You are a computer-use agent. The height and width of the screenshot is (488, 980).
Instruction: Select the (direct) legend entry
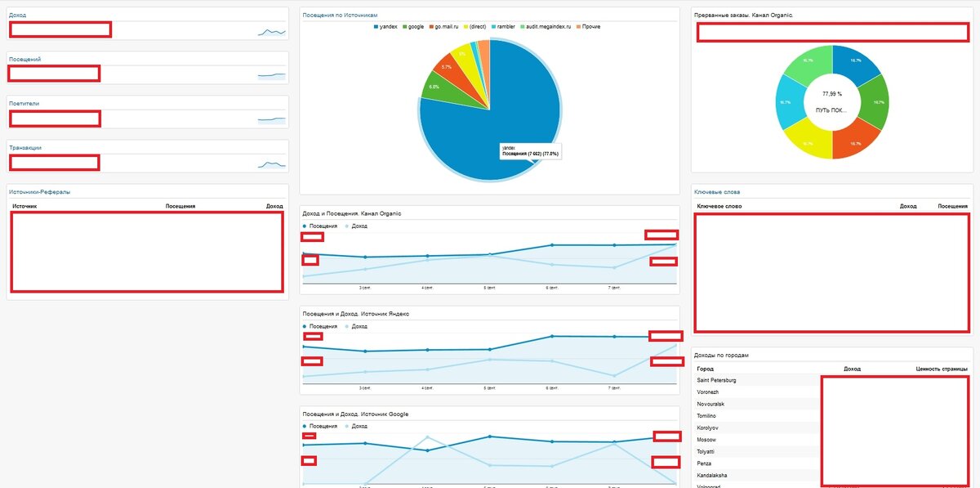click(474, 27)
